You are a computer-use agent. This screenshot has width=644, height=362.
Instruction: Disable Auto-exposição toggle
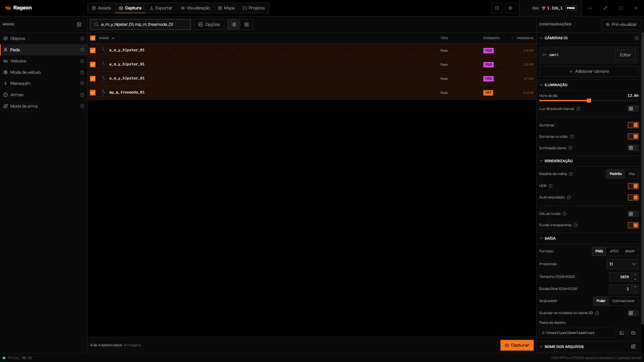tap(633, 197)
